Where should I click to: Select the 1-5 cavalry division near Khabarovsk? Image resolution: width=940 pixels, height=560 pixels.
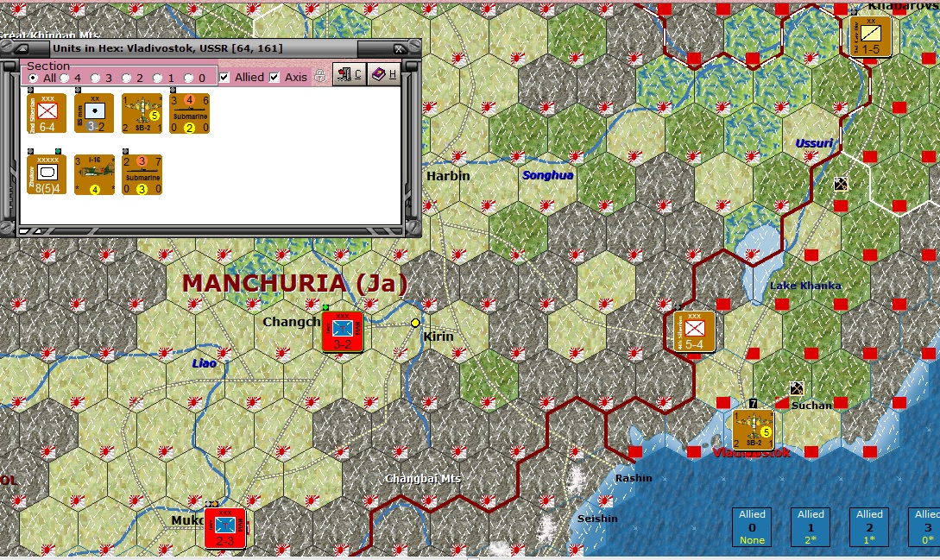click(870, 36)
